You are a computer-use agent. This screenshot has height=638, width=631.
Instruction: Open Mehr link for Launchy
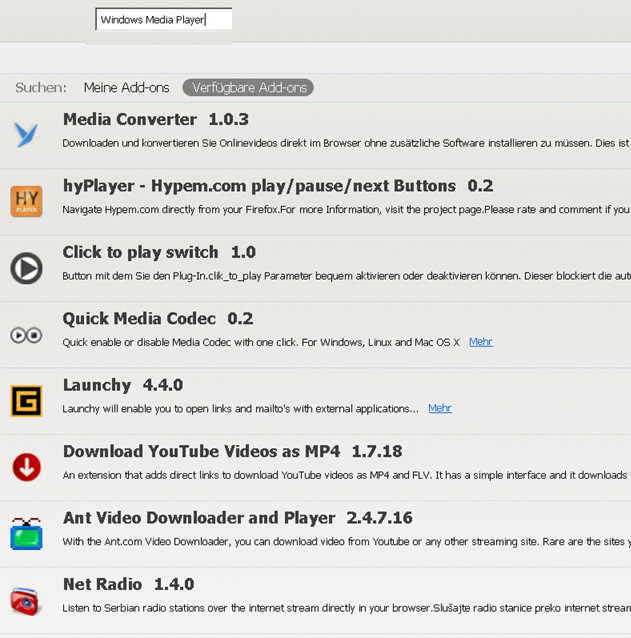pos(440,408)
